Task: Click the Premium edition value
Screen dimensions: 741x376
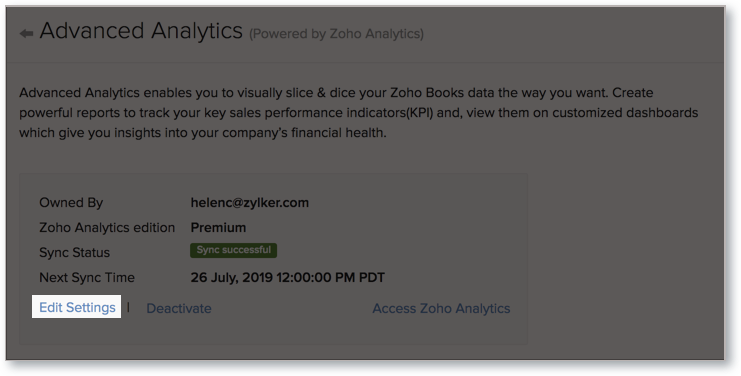Action: point(218,228)
